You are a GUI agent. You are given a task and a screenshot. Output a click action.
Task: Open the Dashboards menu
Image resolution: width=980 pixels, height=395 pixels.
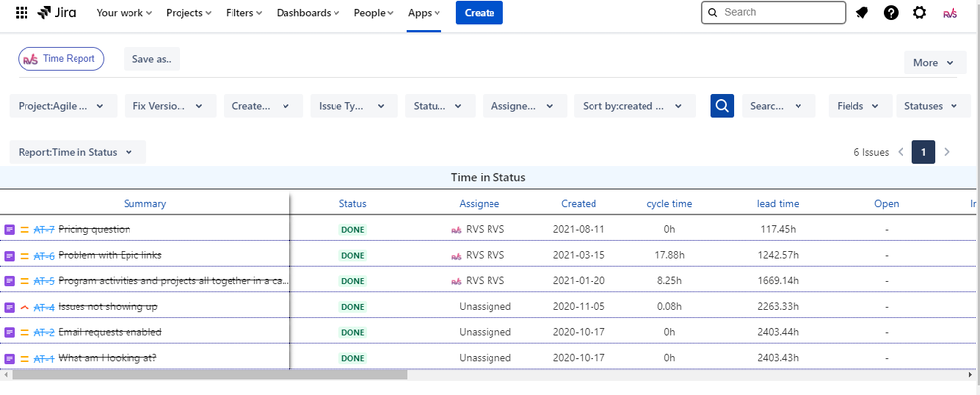(x=307, y=13)
